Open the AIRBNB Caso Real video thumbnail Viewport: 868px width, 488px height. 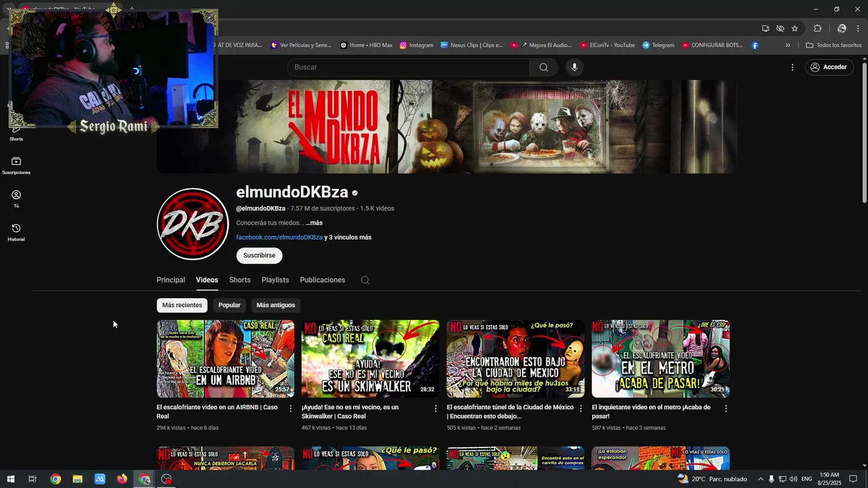(226, 359)
